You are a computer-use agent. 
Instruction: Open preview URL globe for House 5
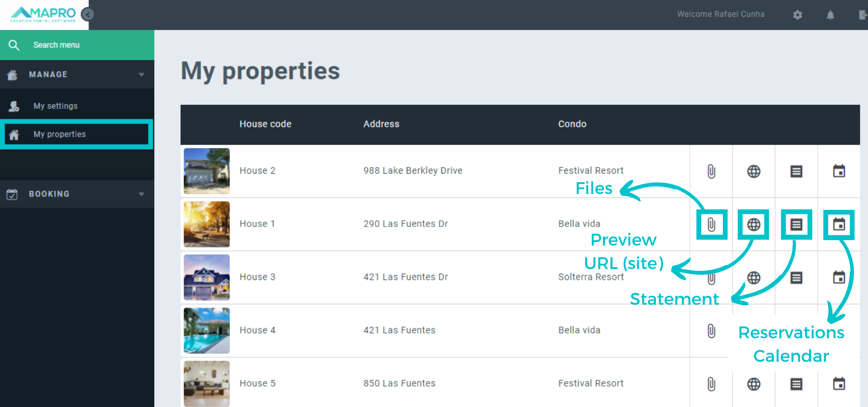pyautogui.click(x=754, y=384)
